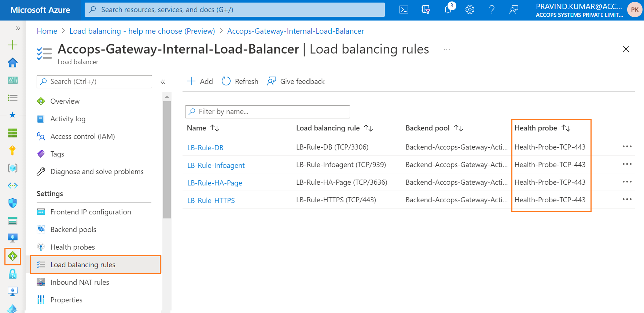
Task: Sort by Load balancing rule column
Action: [335, 128]
